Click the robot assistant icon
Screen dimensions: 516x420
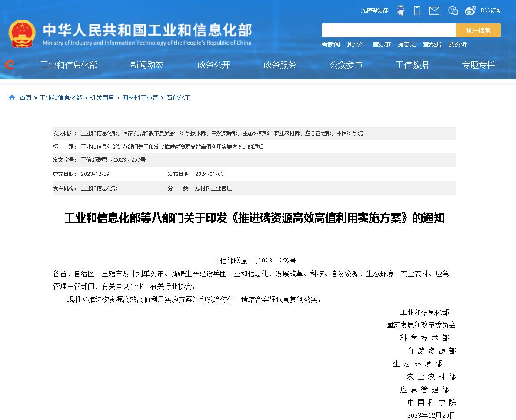[401, 10]
